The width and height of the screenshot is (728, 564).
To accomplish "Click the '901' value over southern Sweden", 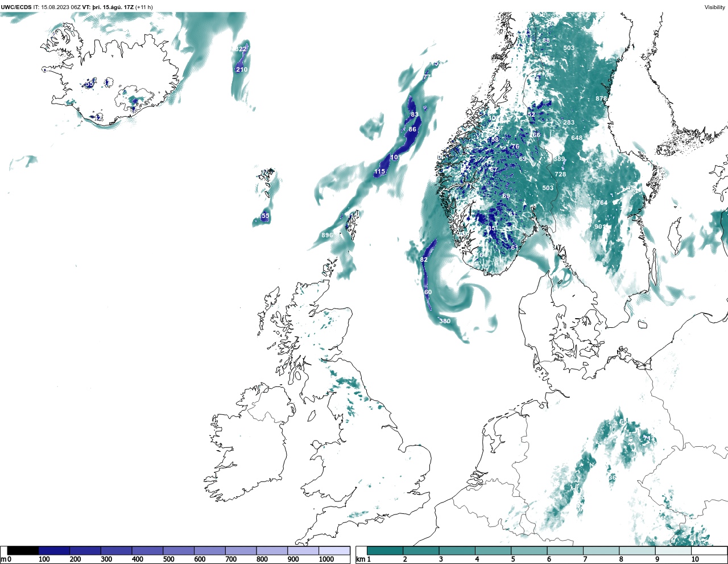I will [x=600, y=227].
